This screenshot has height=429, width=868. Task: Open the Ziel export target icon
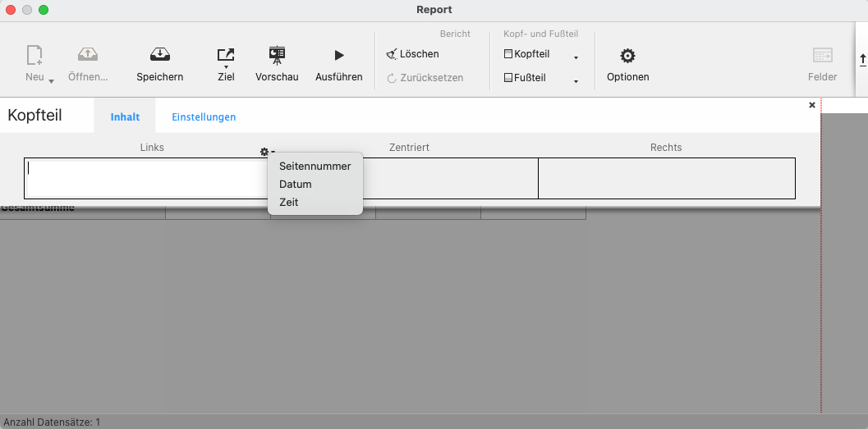pos(226,55)
